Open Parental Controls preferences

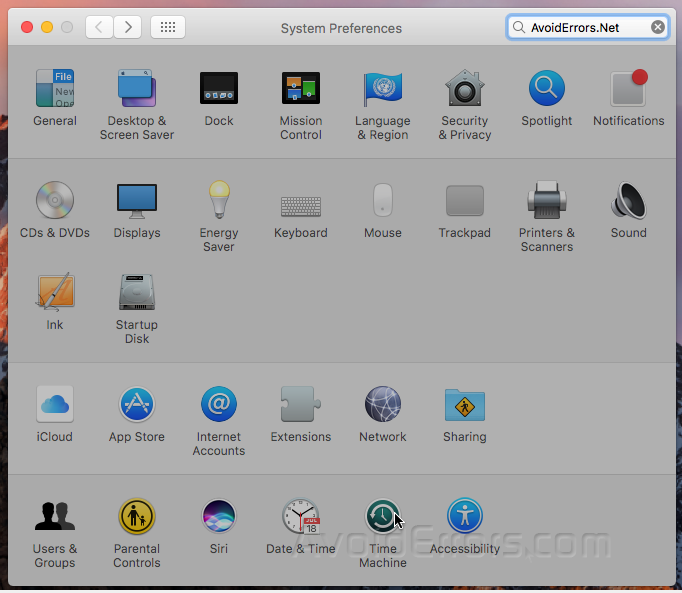point(136,517)
